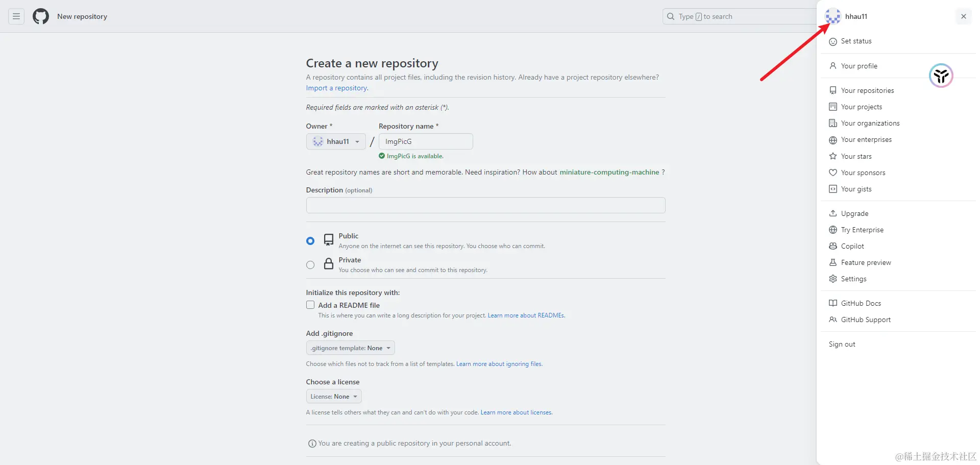Click the Copilot icon
Image resolution: width=980 pixels, height=465 pixels.
[833, 246]
